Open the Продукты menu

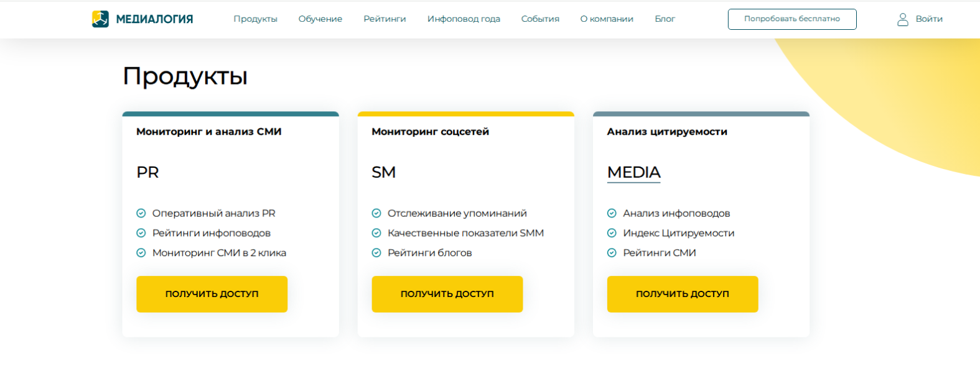pos(255,19)
